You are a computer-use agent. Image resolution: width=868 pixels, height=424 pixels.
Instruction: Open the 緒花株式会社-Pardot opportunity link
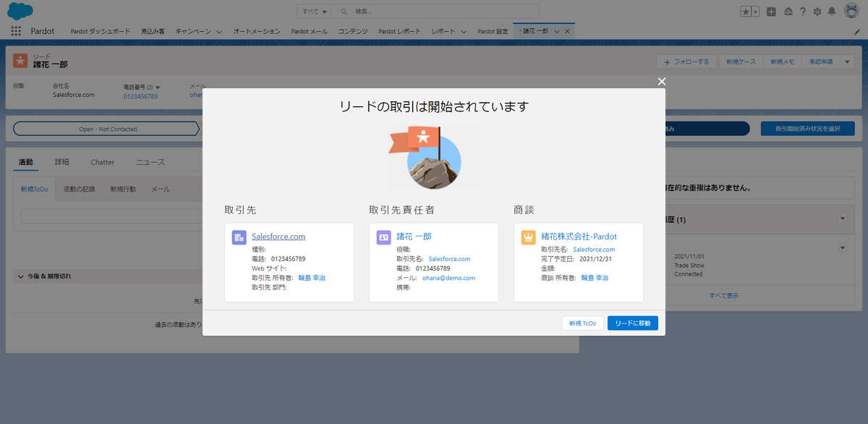(579, 237)
